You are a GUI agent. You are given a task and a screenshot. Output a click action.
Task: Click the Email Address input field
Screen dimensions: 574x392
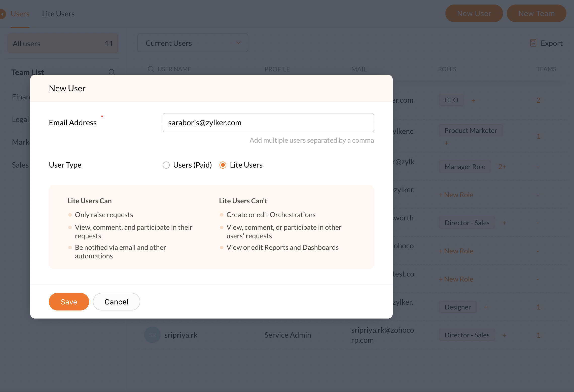pyautogui.click(x=268, y=123)
